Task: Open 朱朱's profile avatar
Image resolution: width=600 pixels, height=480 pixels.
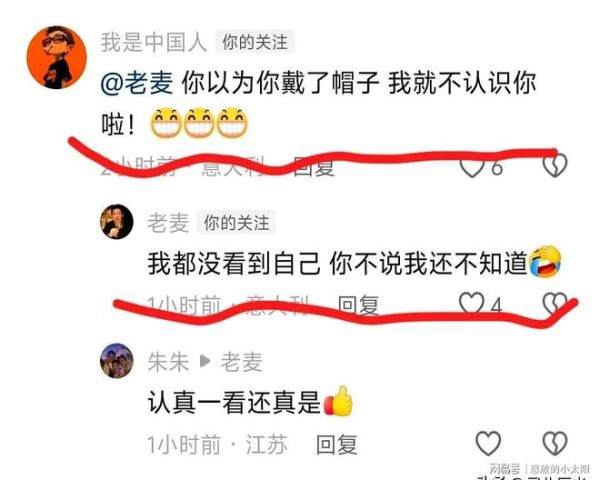Action: tap(117, 360)
